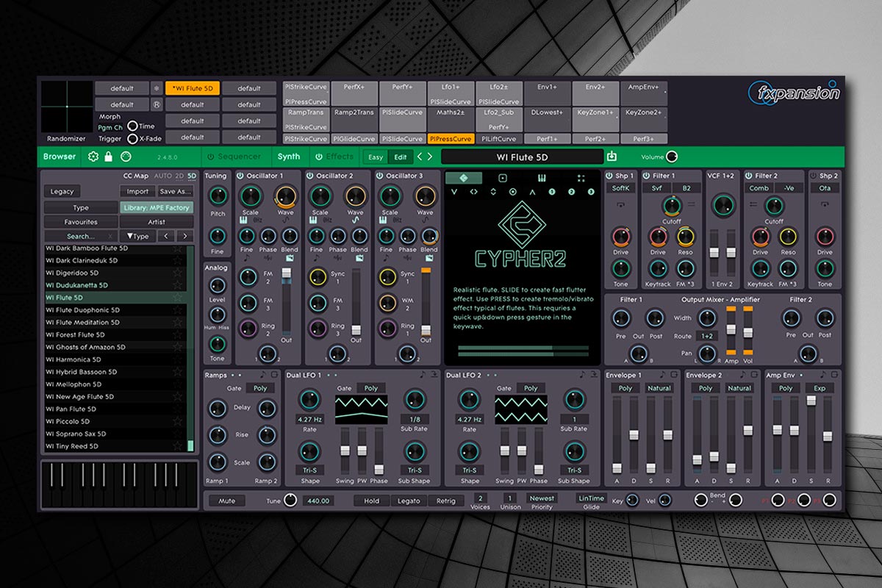Open the Type sort dropdown
This screenshot has height=588, width=882.
137,236
